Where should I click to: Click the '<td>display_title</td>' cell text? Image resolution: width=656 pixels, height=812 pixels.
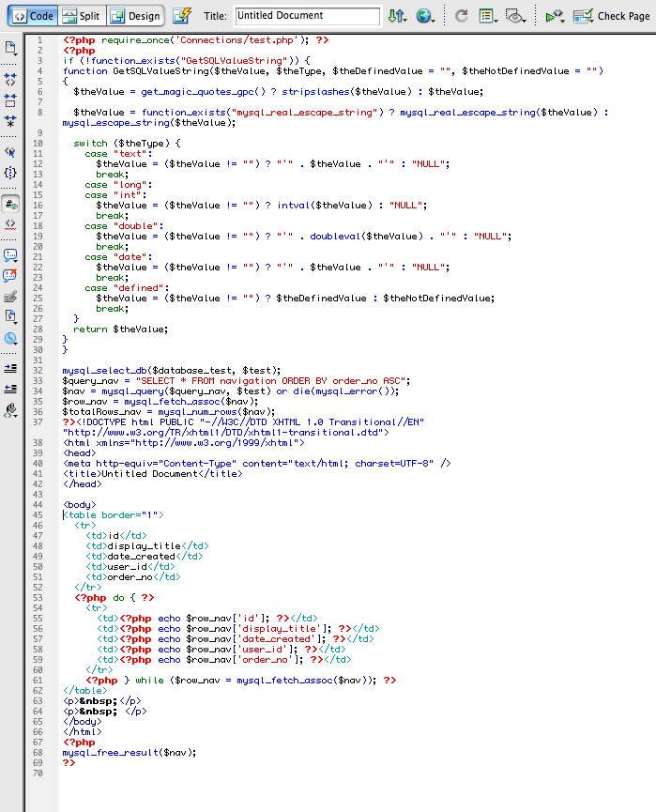click(147, 546)
